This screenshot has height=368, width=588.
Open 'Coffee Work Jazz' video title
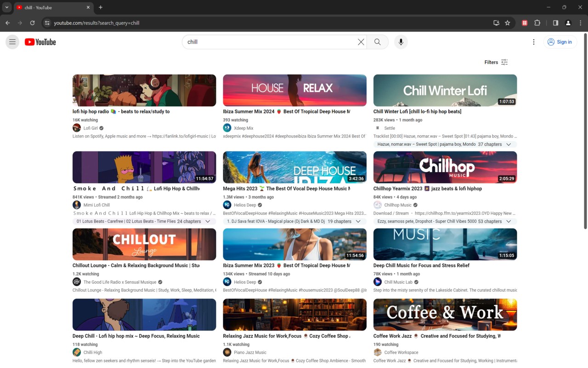click(437, 336)
